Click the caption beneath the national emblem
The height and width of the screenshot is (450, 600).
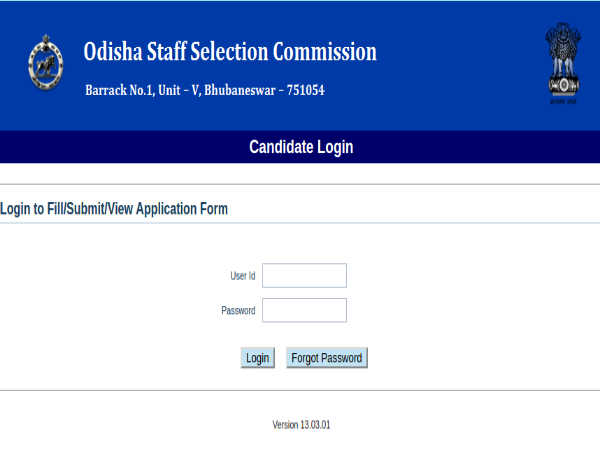tap(563, 101)
